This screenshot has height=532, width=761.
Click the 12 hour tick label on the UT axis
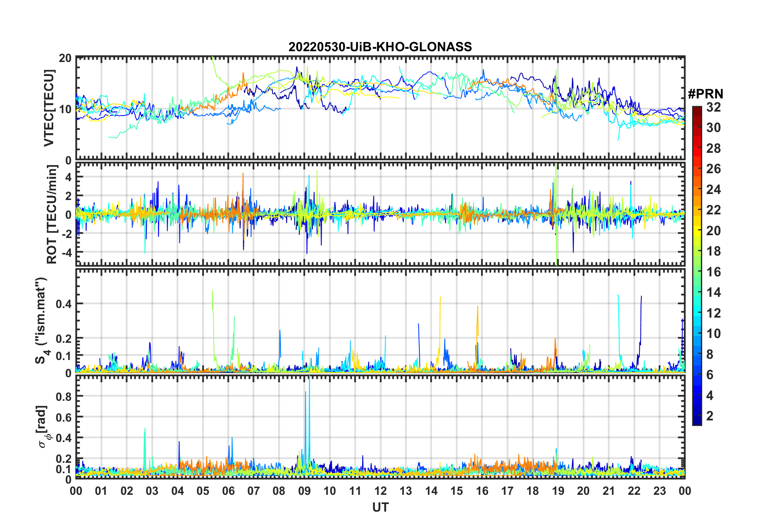(380, 491)
